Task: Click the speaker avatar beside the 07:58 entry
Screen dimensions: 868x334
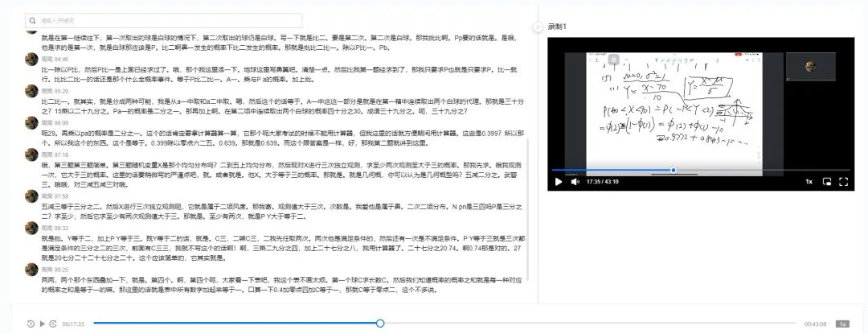Action: pos(31,196)
